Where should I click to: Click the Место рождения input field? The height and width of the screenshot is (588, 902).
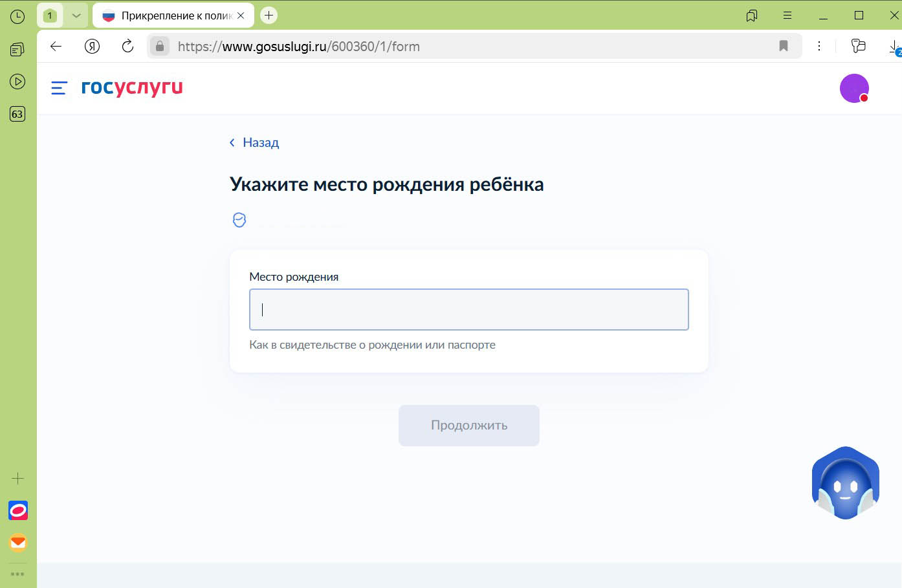[468, 309]
